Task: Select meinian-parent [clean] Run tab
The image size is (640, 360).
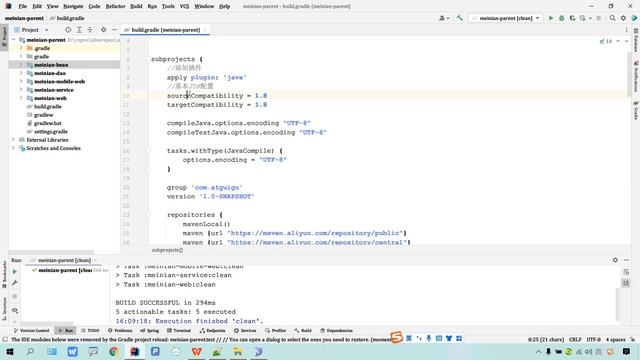Action: (x=64, y=260)
